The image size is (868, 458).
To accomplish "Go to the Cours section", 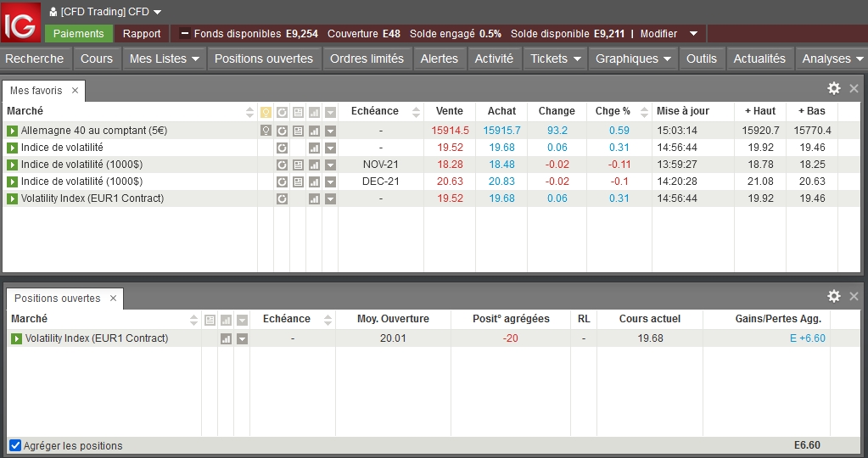I will 97,59.
